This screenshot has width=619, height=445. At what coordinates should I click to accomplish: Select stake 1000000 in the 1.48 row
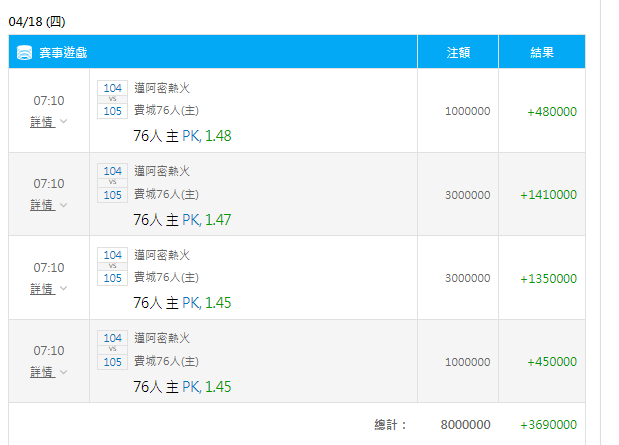tap(467, 111)
